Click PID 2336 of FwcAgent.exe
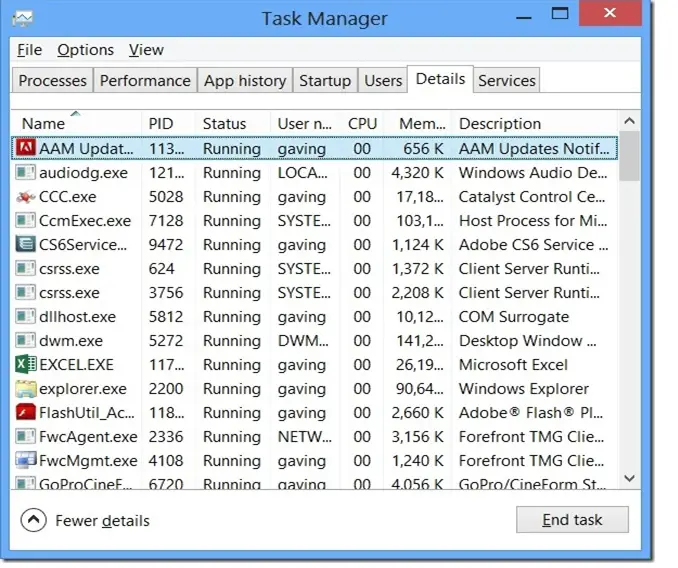This screenshot has height=568, width=678. point(166,437)
